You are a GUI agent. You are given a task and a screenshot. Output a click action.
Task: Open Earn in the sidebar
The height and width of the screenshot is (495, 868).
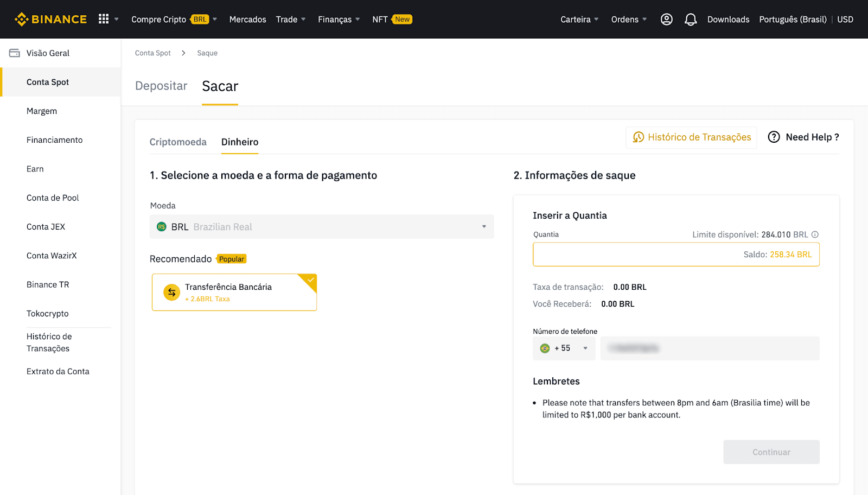pos(35,169)
